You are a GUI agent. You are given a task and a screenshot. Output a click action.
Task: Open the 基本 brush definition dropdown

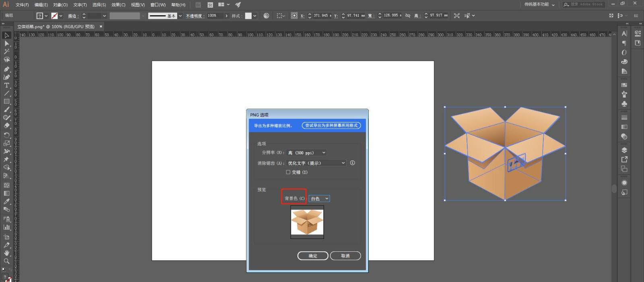180,16
